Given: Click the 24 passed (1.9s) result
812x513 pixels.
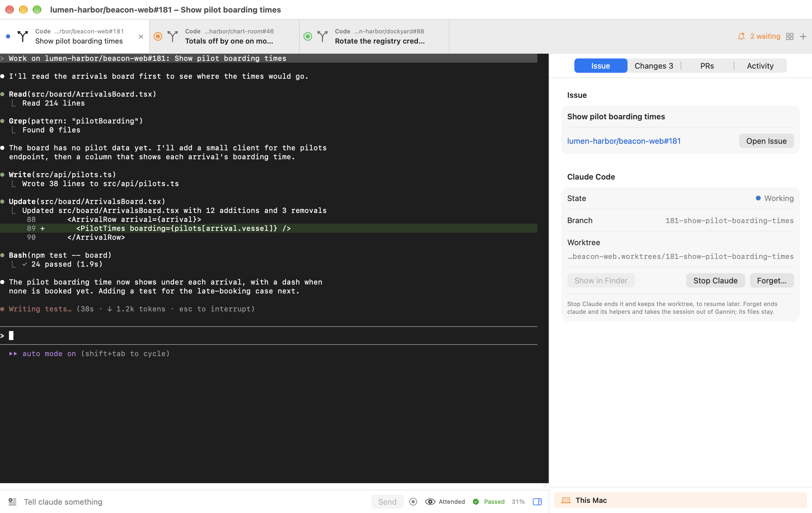Looking at the screenshot, I should coord(67,264).
